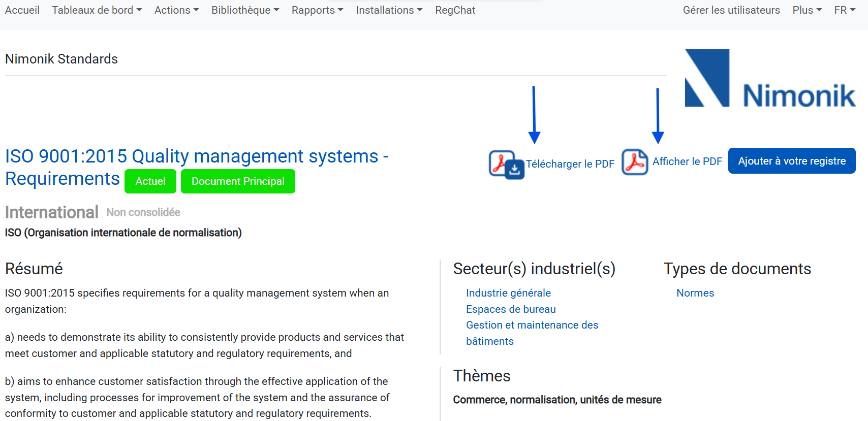Image resolution: width=868 pixels, height=421 pixels.
Task: Open the Espaces de bureau sector link
Action: pyautogui.click(x=511, y=309)
